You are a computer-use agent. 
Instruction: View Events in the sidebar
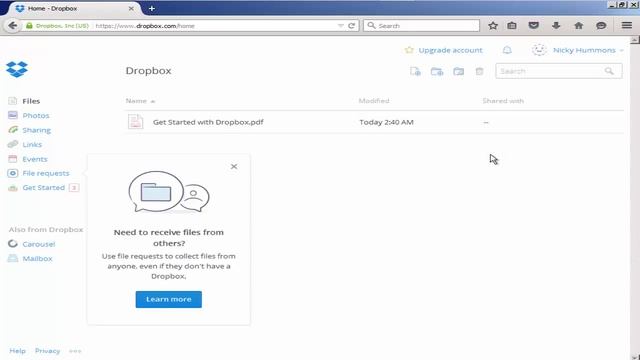(35, 159)
